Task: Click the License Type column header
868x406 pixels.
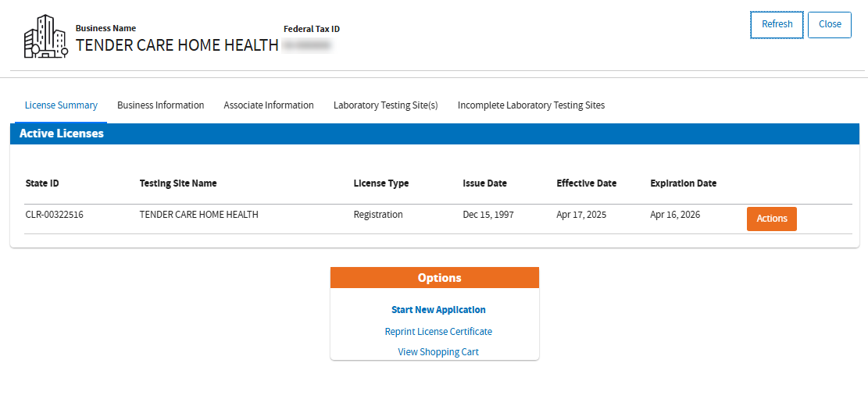Action: [x=380, y=183]
